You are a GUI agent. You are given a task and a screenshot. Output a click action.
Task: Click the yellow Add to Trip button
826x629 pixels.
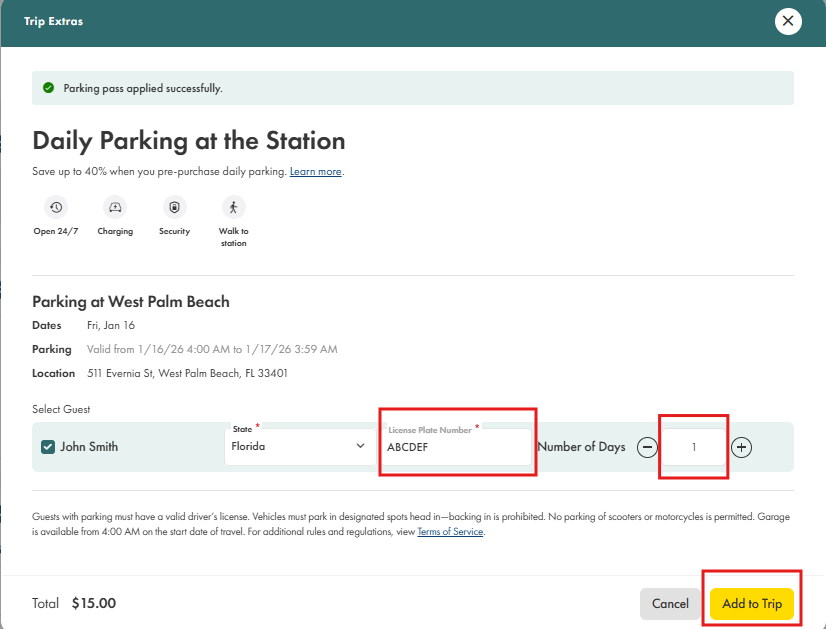(752, 604)
